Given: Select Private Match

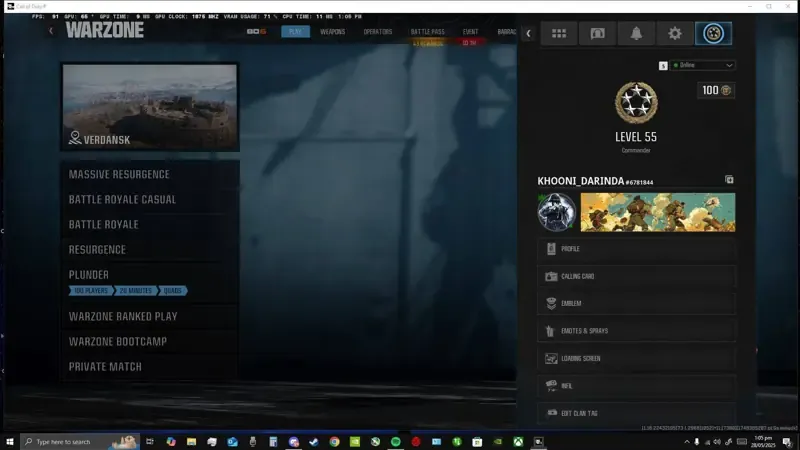Looking at the screenshot, I should click(150, 366).
